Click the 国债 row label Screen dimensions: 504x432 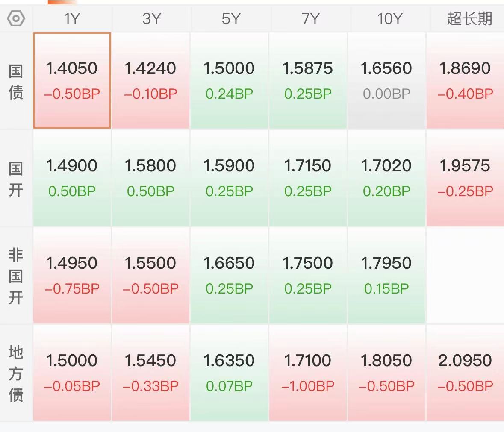(x=16, y=82)
